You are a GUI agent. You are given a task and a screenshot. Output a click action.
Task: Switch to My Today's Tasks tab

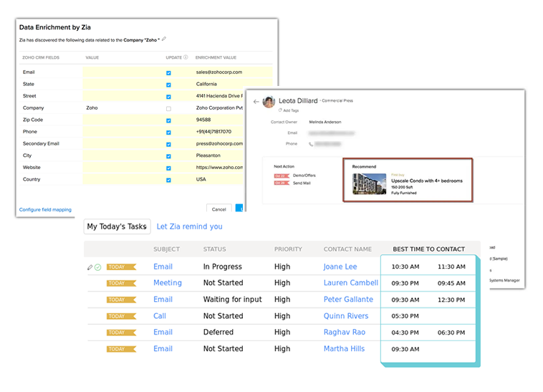(117, 226)
